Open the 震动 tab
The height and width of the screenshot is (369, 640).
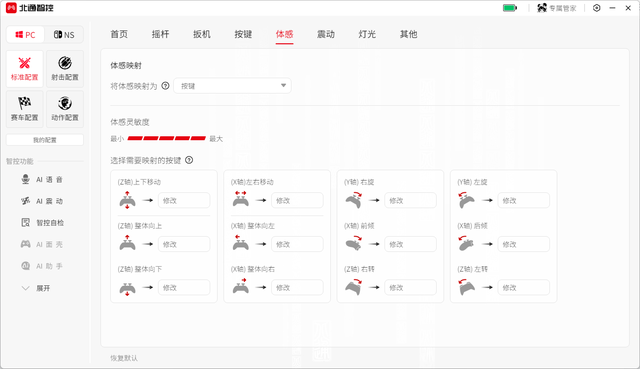[x=326, y=34]
